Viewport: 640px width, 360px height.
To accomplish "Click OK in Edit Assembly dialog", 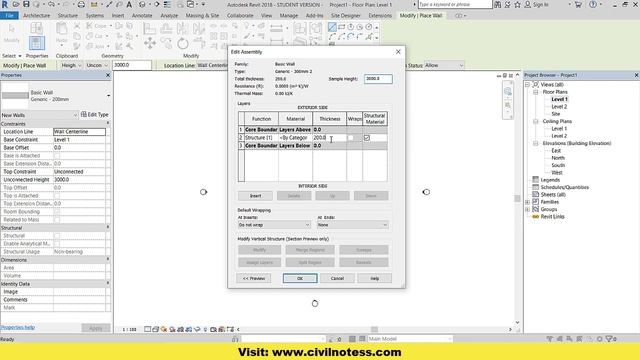I will tap(300, 278).
